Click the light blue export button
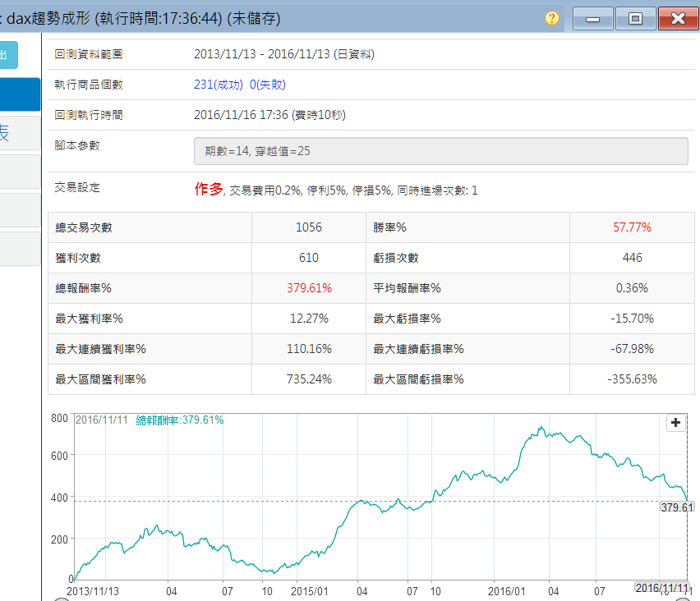Viewport: 700px width, 601px height. click(x=8, y=55)
